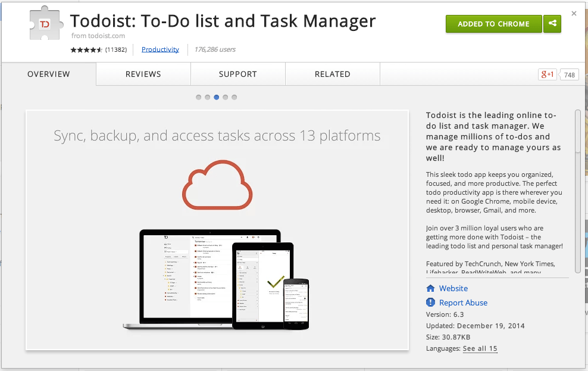Select the first carousel dot
Viewport: 588px width, 371px height.
click(x=199, y=97)
